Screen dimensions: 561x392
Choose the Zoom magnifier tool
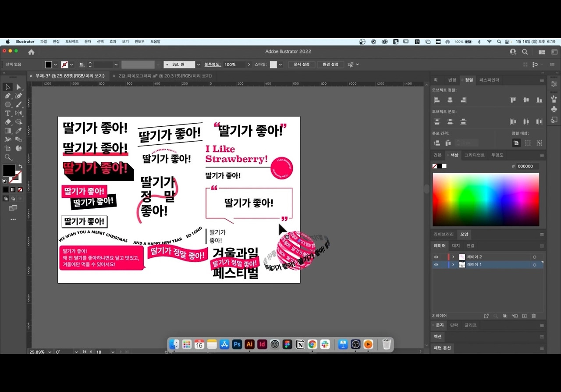pyautogui.click(x=8, y=157)
